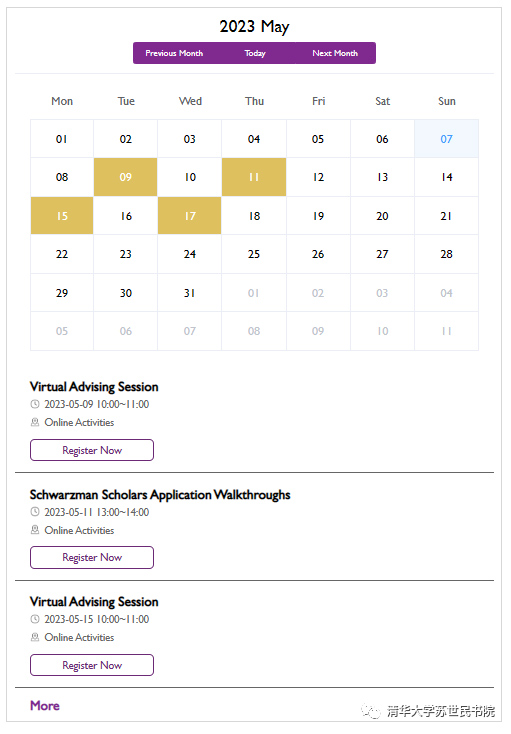This screenshot has width=511, height=734.
Task: Click the location icon under Application Walkthroughs
Action: (35, 530)
